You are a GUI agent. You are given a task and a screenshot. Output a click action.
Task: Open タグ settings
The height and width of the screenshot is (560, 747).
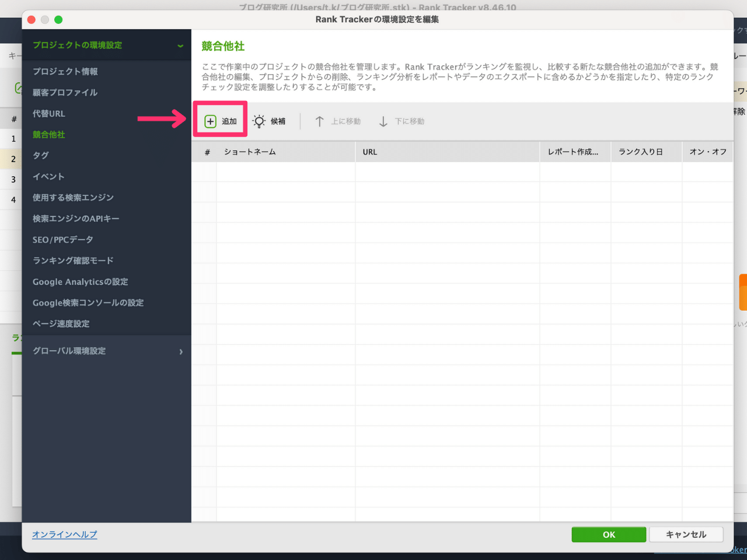coord(41,155)
